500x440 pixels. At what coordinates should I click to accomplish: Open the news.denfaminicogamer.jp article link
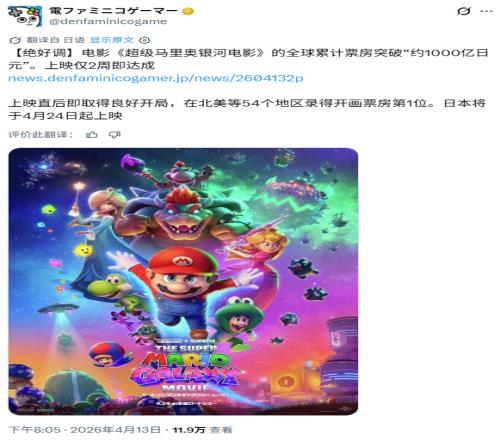click(x=156, y=78)
